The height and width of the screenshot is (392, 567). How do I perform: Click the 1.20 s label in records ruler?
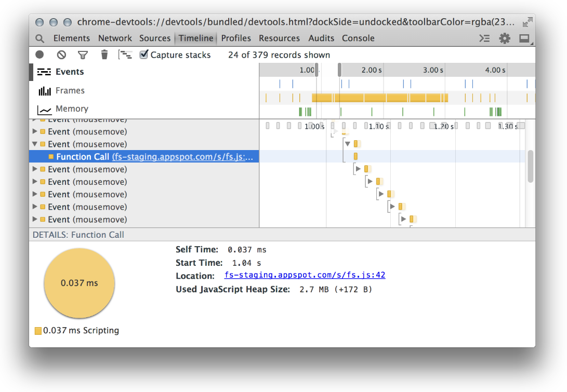444,127
